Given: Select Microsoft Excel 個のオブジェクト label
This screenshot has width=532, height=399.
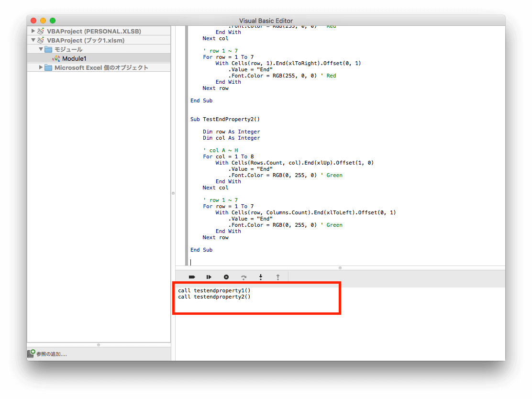Looking at the screenshot, I should click(101, 67).
